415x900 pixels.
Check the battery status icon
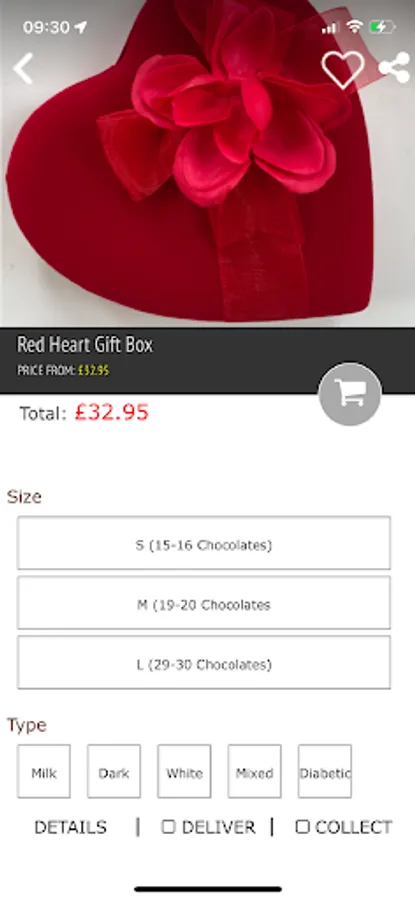[382, 27]
